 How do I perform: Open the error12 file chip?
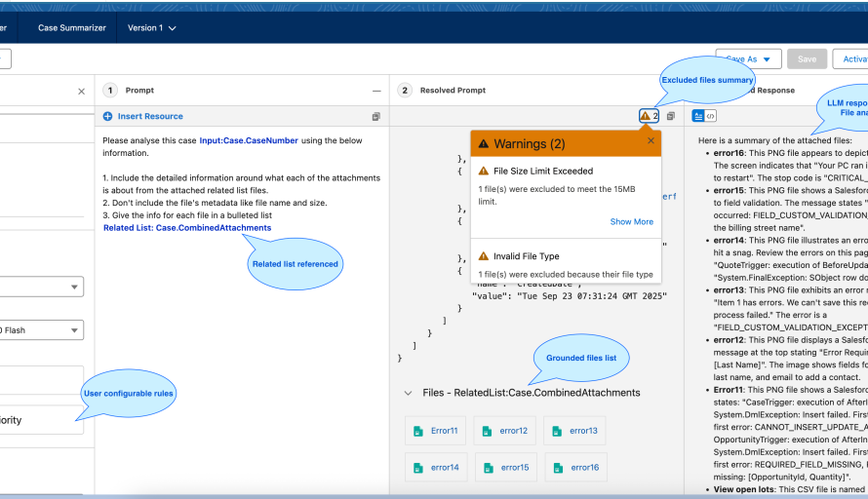(x=507, y=431)
